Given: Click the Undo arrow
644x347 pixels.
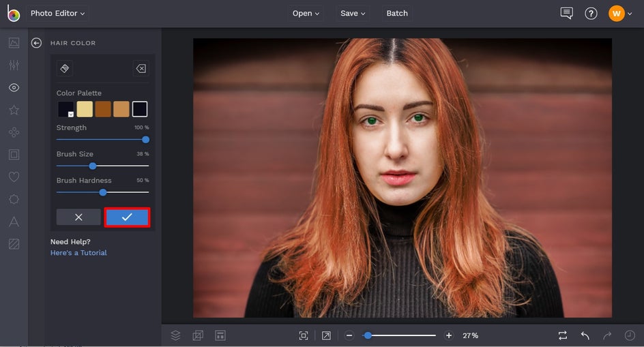Looking at the screenshot, I should tap(585, 335).
